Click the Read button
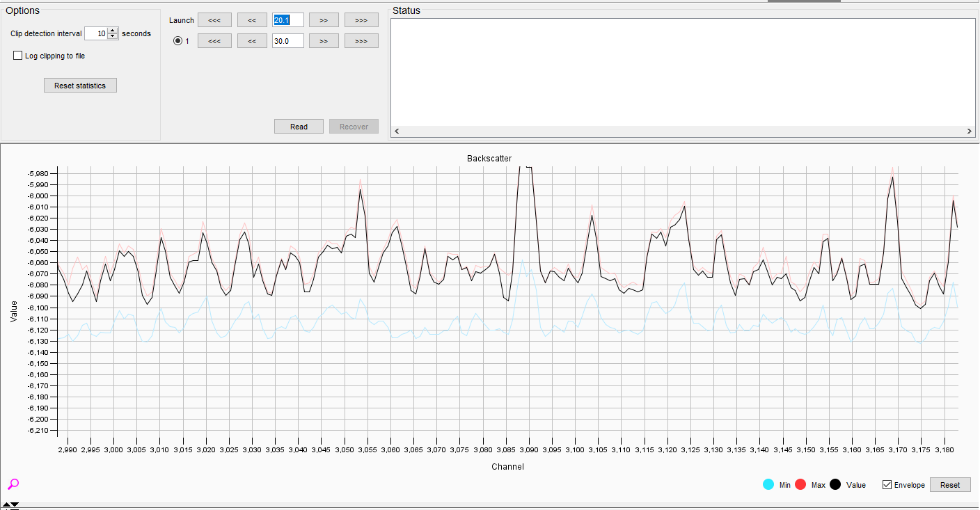Viewport: 980px width, 510px height. click(x=299, y=127)
